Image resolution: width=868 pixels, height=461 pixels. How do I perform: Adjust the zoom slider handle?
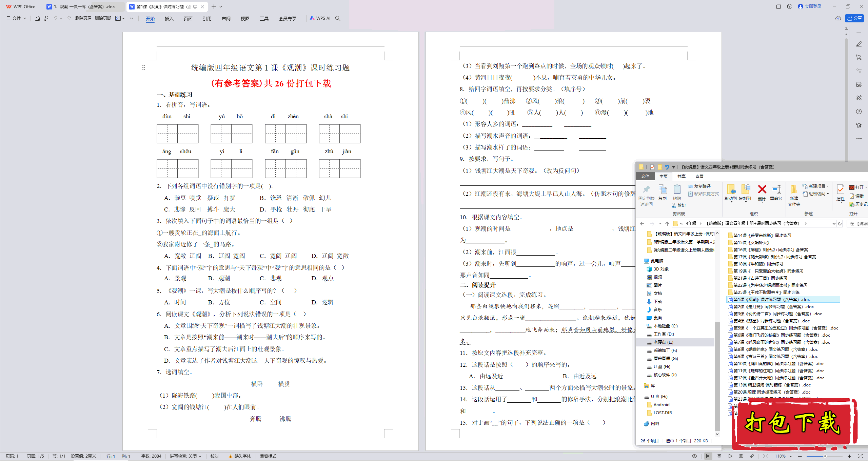tap(825, 456)
